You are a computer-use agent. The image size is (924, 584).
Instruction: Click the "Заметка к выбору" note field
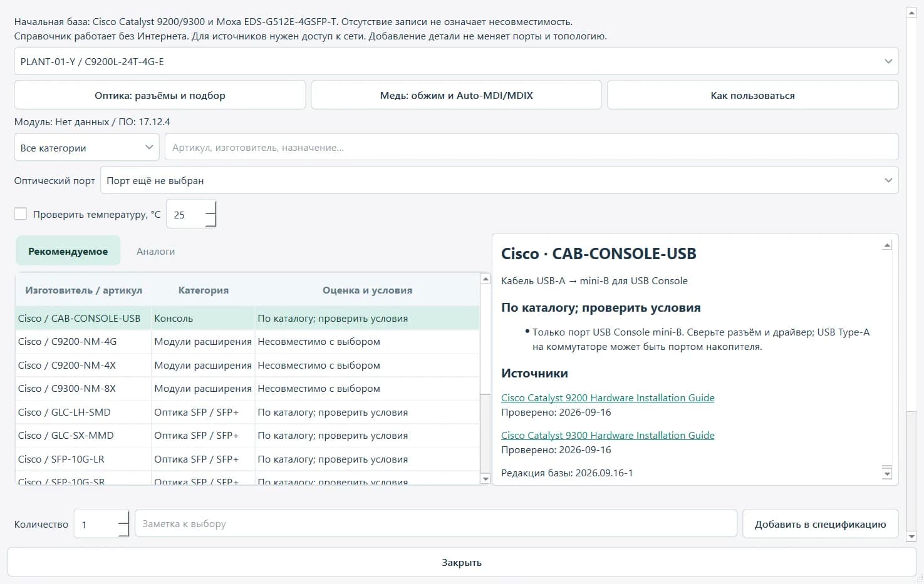436,524
